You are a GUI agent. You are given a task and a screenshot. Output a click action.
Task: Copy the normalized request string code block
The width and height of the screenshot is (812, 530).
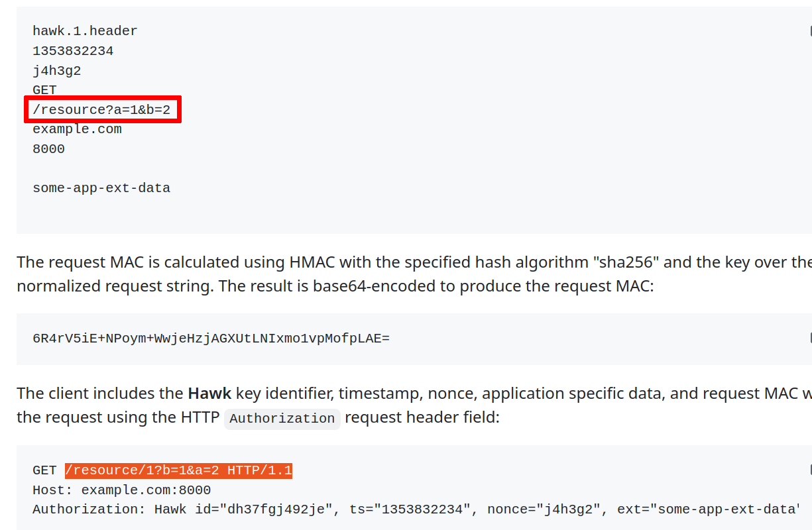tap(809, 30)
